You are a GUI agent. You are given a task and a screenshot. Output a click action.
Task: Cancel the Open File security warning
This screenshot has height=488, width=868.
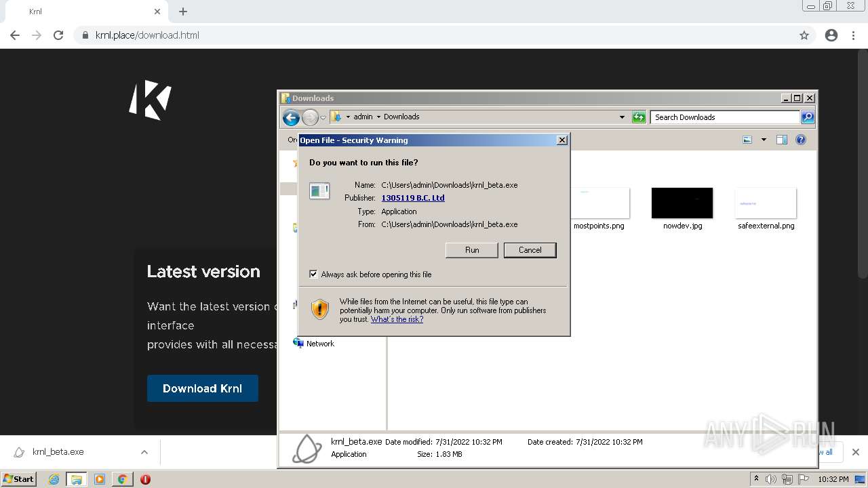pyautogui.click(x=530, y=250)
